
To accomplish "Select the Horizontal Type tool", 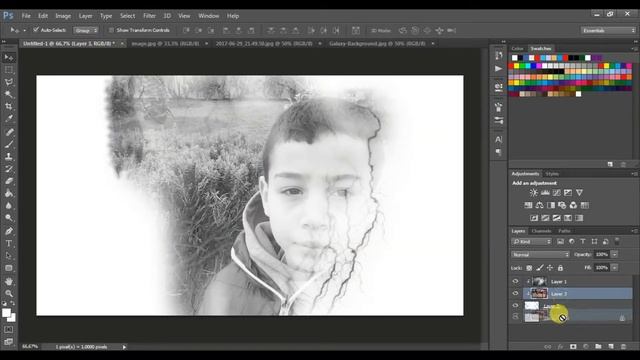I will pyautogui.click(x=9, y=244).
